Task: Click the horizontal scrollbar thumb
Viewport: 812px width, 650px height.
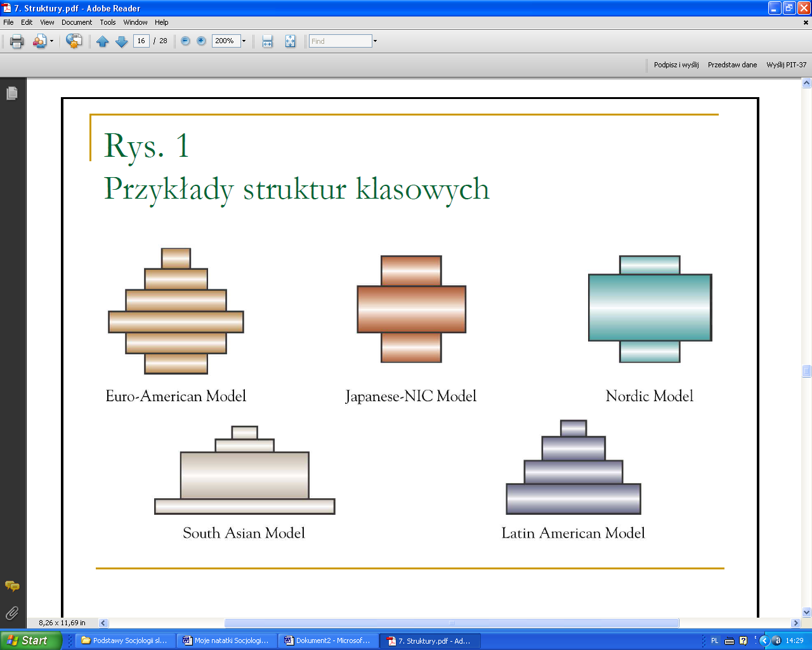Action: point(452,623)
